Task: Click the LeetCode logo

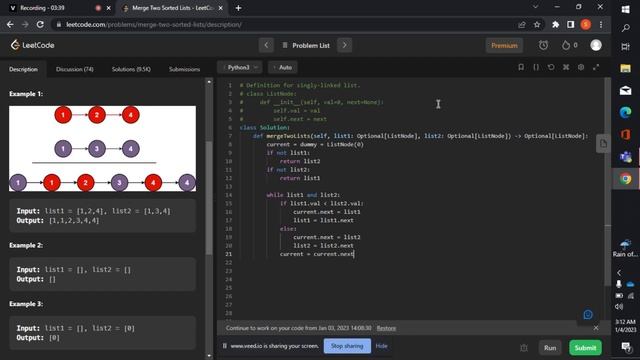Action: [x=32, y=45]
